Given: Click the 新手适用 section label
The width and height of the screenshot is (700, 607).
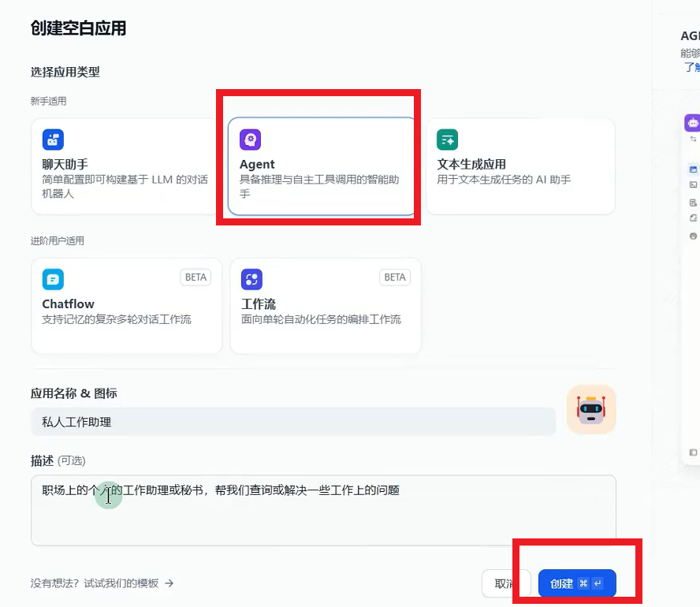Looking at the screenshot, I should click(48, 102).
